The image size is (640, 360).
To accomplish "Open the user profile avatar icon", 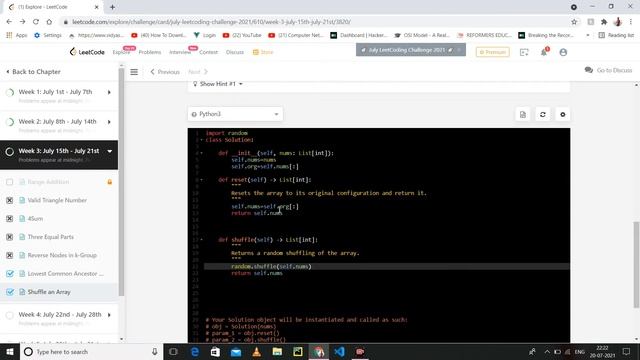I will pyautogui.click(x=563, y=52).
